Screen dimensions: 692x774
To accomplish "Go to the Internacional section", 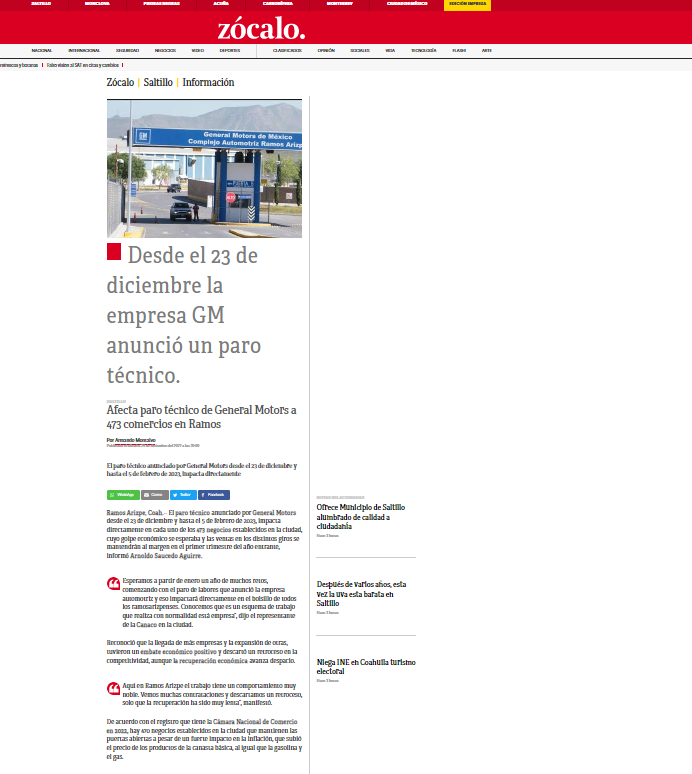I will (x=84, y=50).
